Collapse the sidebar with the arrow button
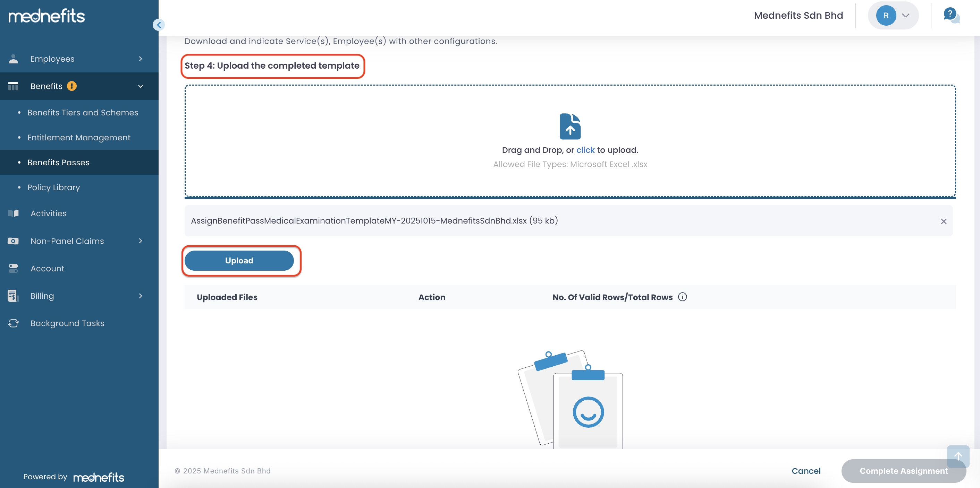980x488 pixels. pyautogui.click(x=159, y=25)
